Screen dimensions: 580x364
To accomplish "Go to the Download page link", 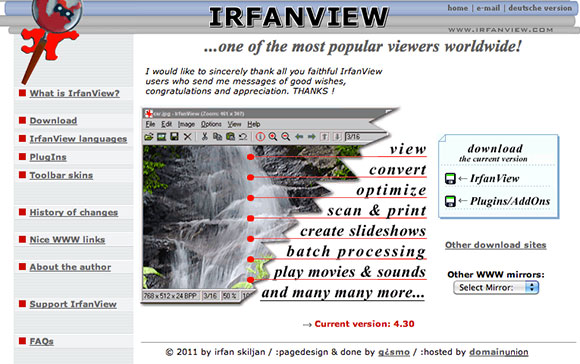I will point(53,121).
